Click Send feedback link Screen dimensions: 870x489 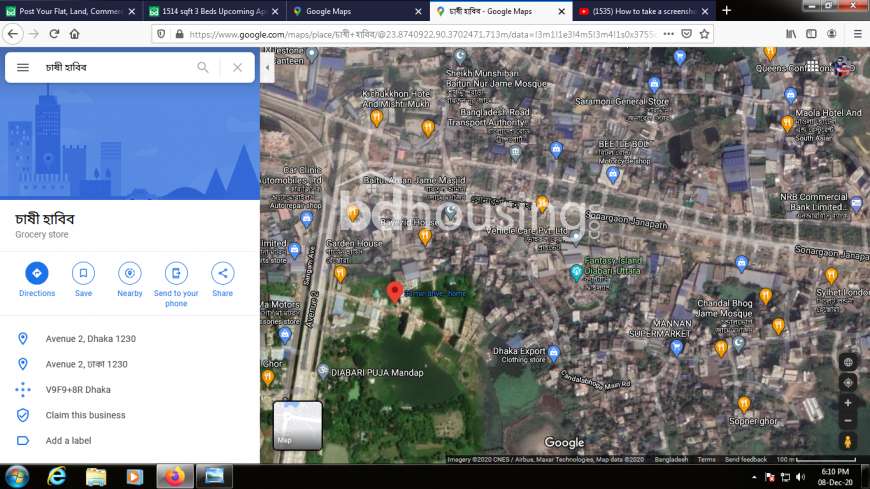[x=745, y=460]
